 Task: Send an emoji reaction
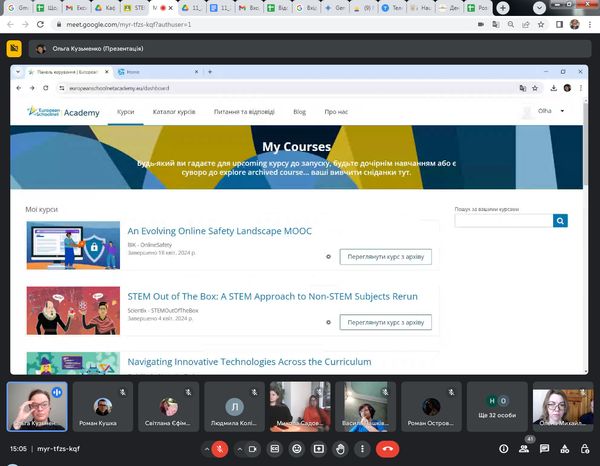click(296, 449)
